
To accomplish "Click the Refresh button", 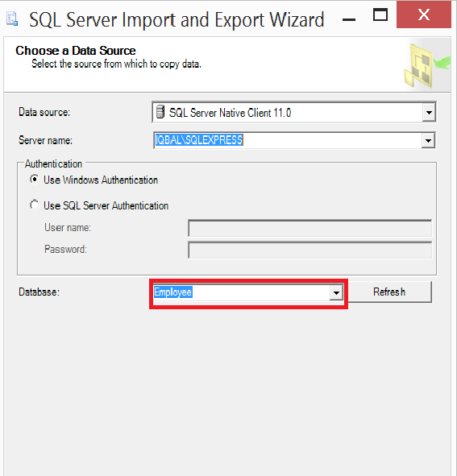I will [x=389, y=292].
